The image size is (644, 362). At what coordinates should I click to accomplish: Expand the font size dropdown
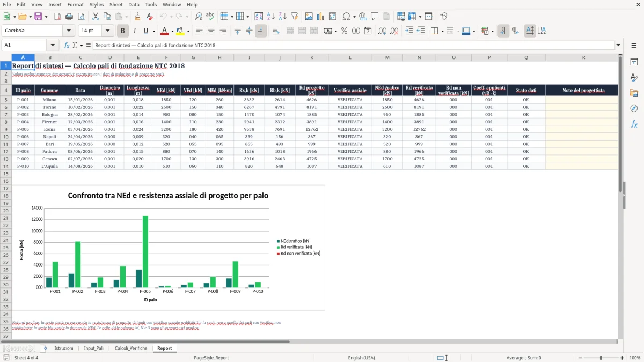coord(108,31)
